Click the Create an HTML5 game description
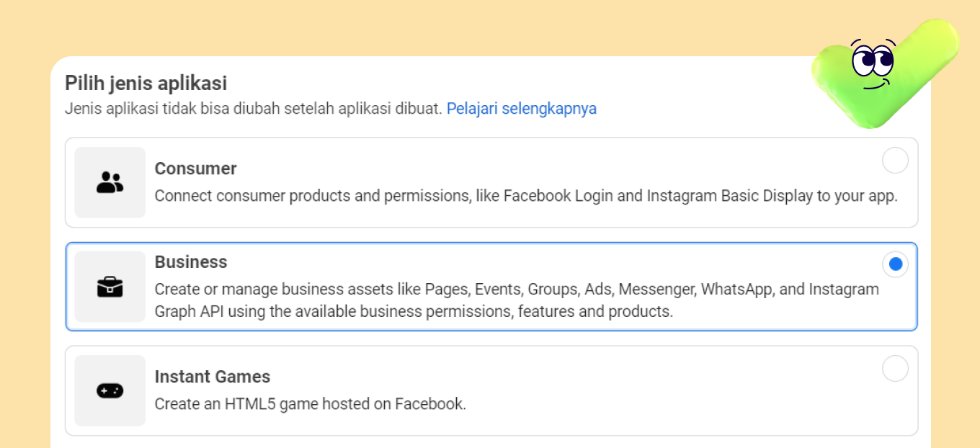 [x=311, y=404]
